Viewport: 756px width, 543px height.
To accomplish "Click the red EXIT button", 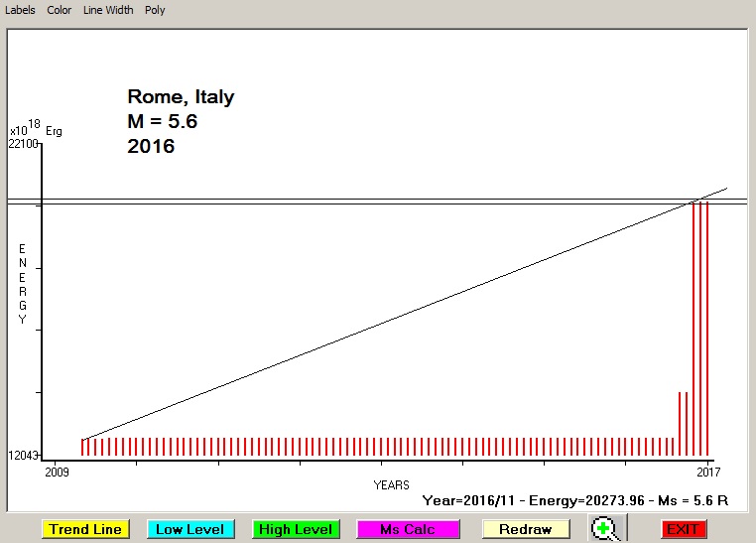I will point(683,529).
